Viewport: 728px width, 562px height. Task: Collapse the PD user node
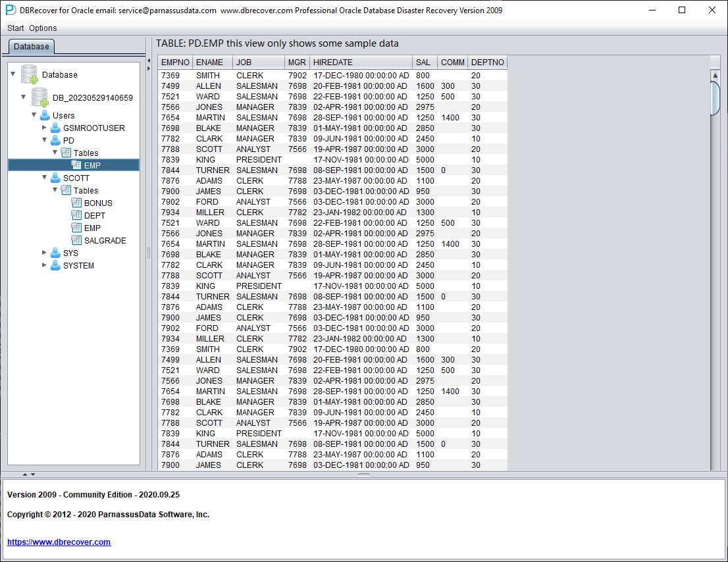pyautogui.click(x=45, y=140)
